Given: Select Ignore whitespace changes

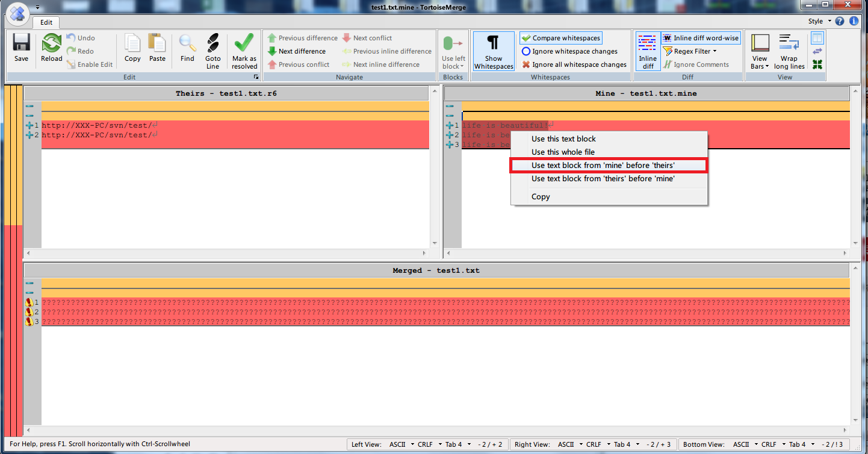Looking at the screenshot, I should coord(569,51).
